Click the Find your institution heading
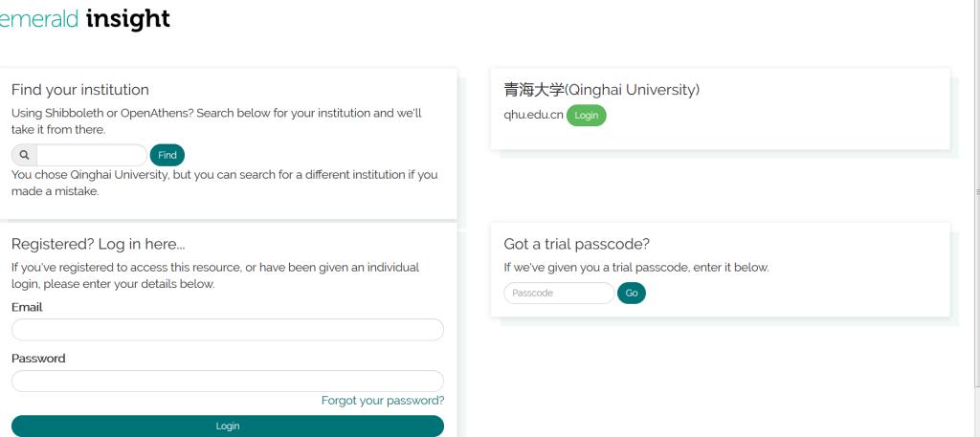980x437 pixels. [80, 90]
